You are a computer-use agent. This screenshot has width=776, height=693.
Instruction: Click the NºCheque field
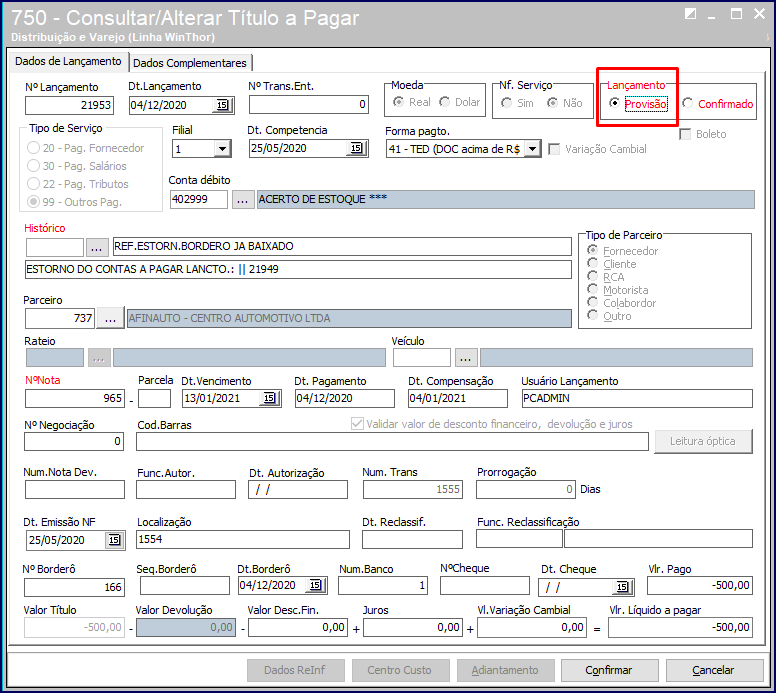pos(485,585)
